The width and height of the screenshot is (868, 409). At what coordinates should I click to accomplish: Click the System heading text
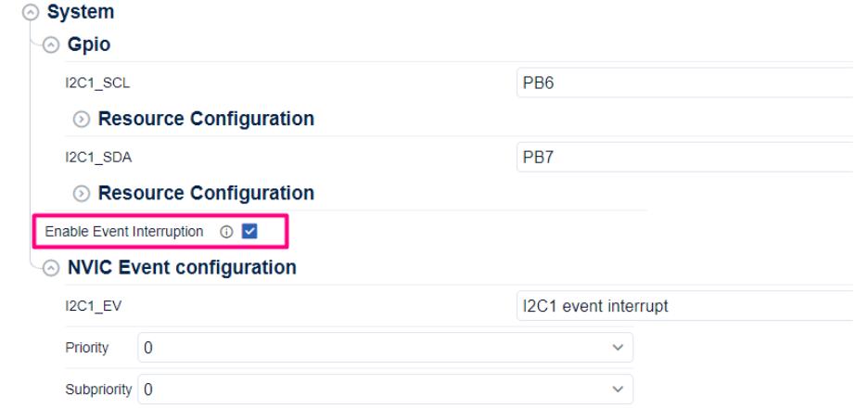81,13
